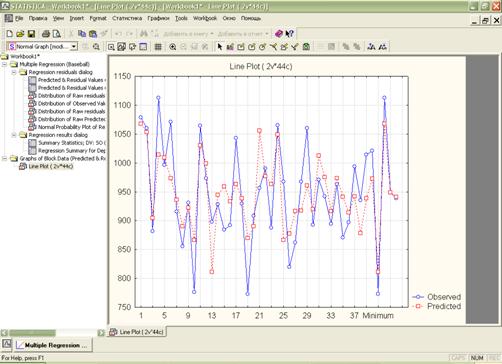
Task: Open the Format menu
Action: tap(98, 18)
